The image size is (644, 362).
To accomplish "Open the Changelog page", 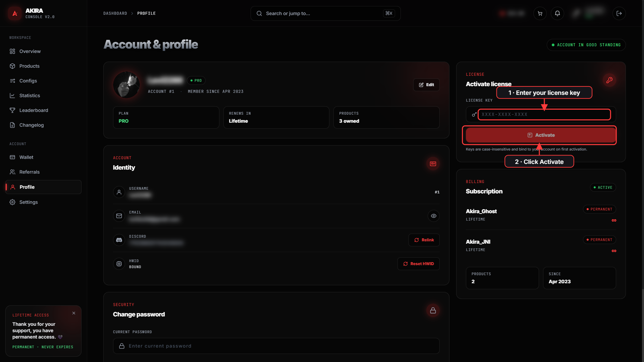I will [43, 125].
